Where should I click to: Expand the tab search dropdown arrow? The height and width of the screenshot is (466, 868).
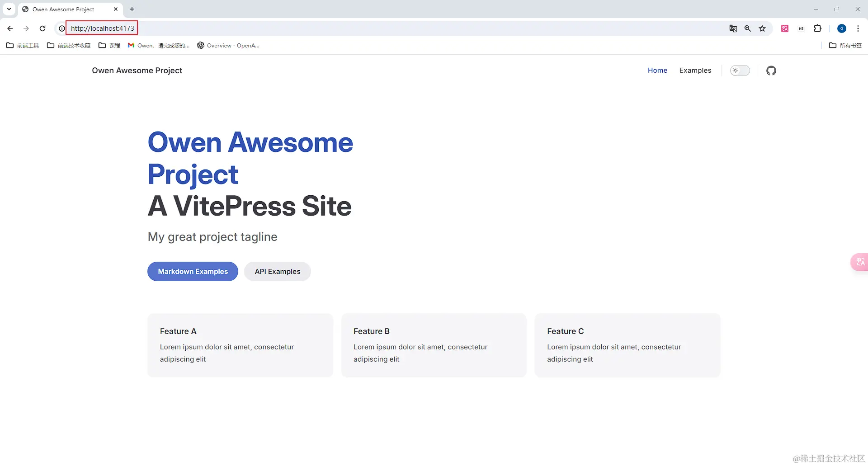[9, 9]
